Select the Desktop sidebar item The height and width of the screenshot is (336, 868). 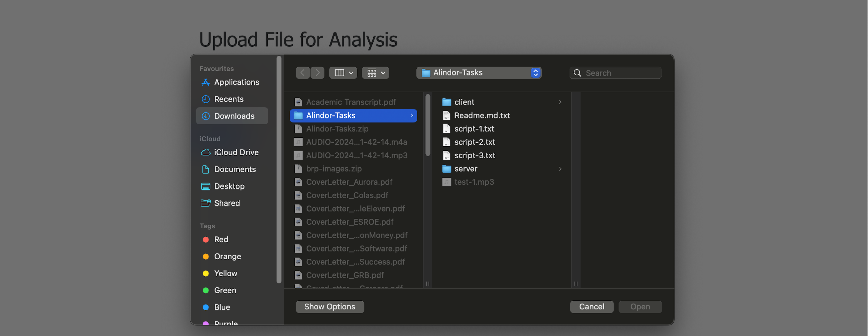[x=229, y=186]
